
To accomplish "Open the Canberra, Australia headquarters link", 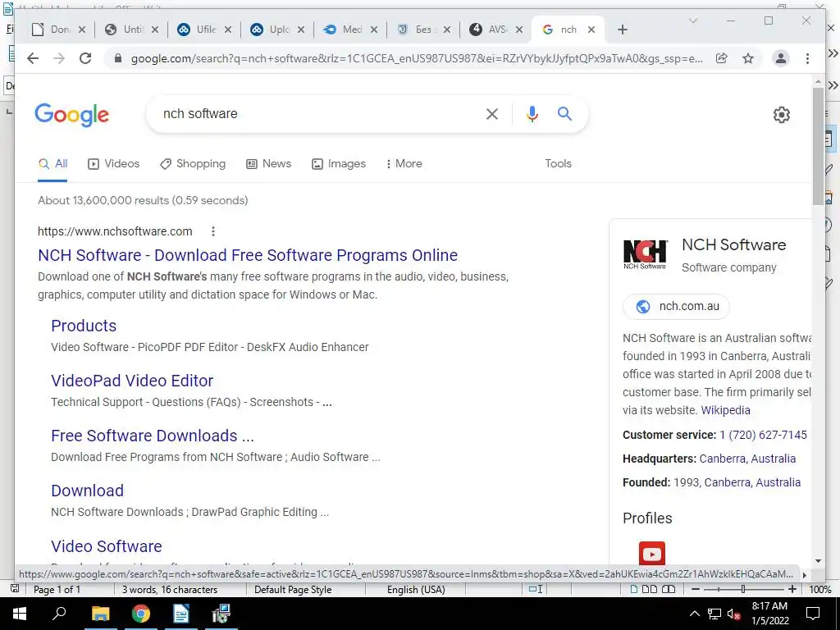I will (x=747, y=459).
